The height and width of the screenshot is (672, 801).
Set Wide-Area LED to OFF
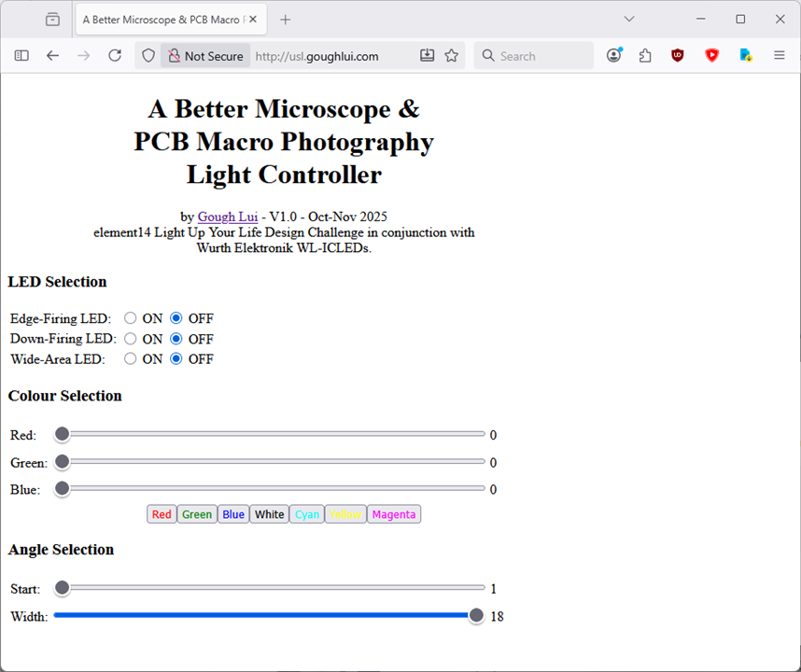(x=176, y=359)
